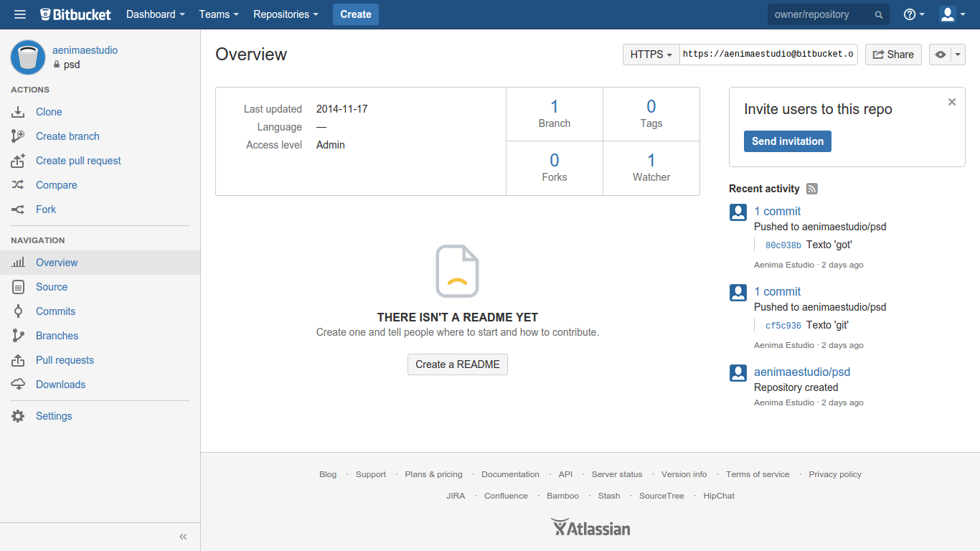Open the watch options dropdown arrow

pyautogui.click(x=958, y=55)
